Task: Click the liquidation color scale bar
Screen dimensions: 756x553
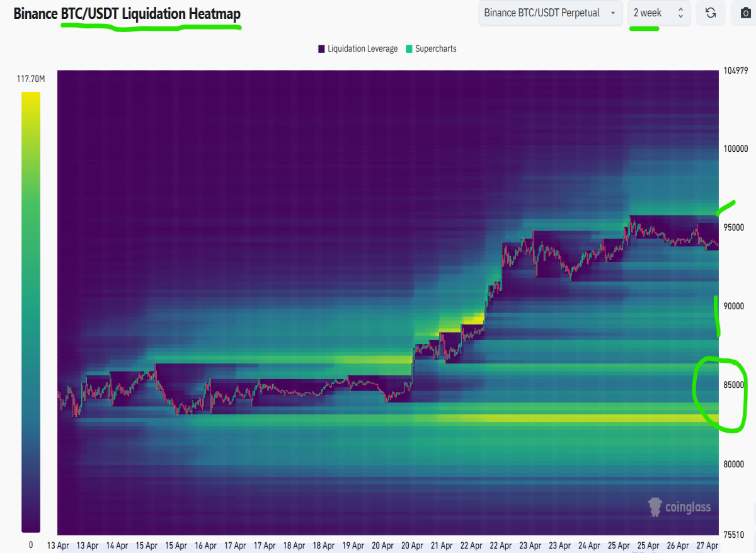Action: [x=30, y=312]
